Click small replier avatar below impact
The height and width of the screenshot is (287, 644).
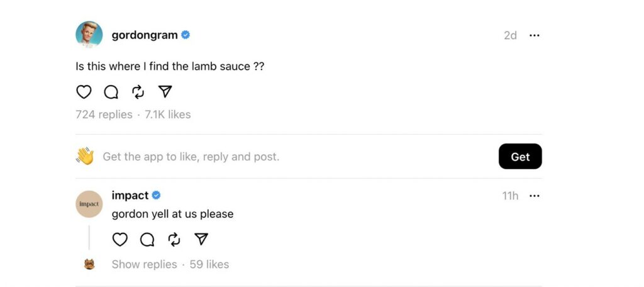(x=89, y=264)
